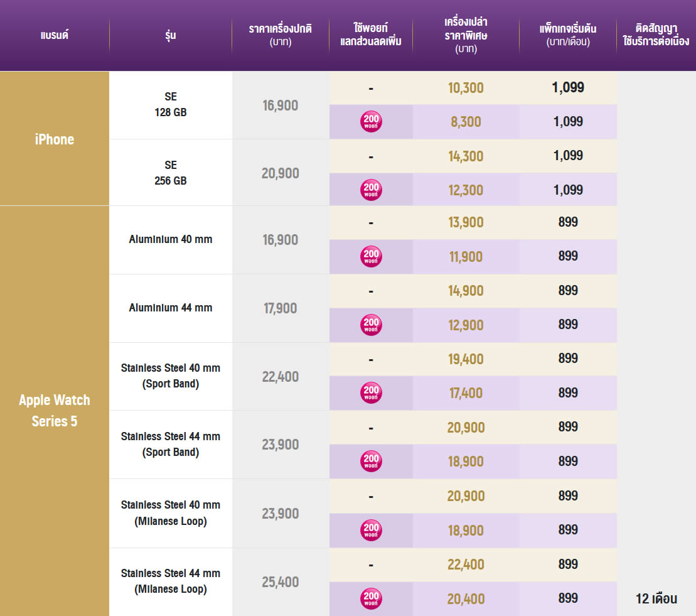Click special price 20,900 for Stainless Steel 40 mm Milanese Loop

point(466,496)
